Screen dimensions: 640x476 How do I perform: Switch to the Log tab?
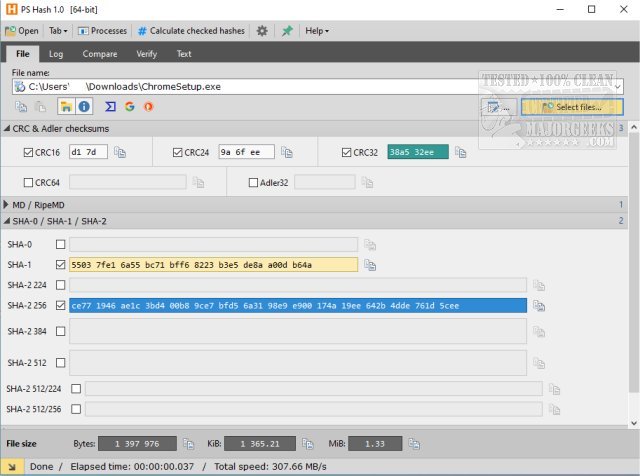(56, 54)
